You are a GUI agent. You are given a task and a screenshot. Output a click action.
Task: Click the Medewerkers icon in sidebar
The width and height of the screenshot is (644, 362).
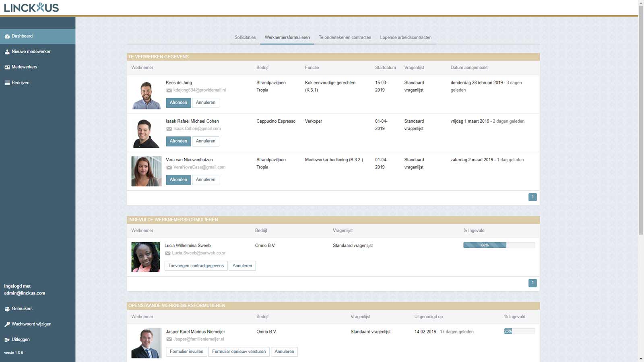pyautogui.click(x=7, y=67)
